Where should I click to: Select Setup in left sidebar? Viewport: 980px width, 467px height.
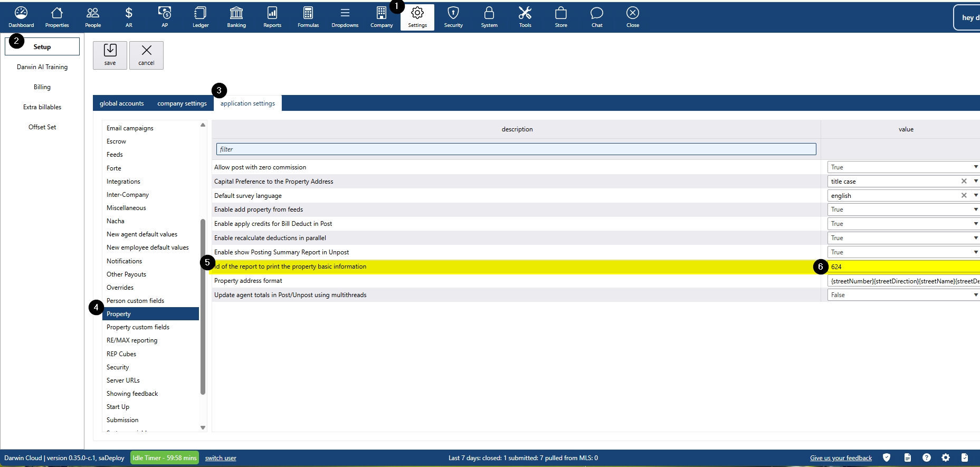(x=42, y=46)
